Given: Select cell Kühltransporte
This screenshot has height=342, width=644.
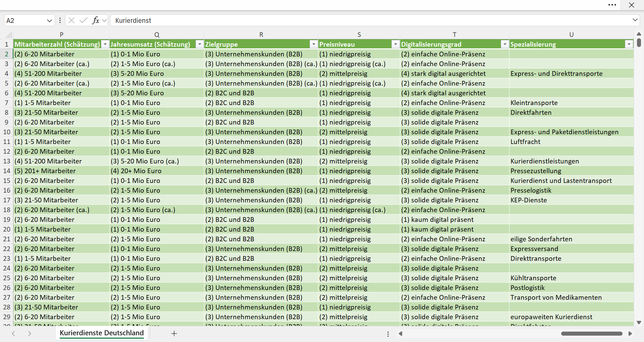Looking at the screenshot, I should (x=571, y=278).
